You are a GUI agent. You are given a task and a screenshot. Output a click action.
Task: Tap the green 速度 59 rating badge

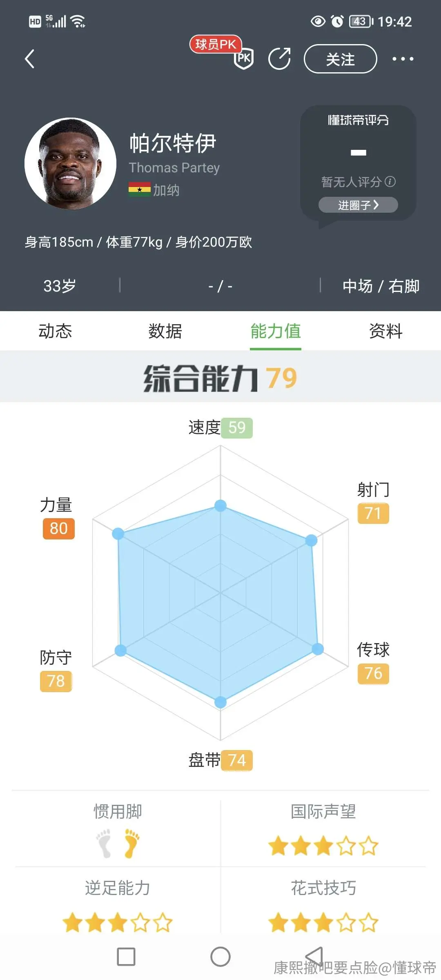coord(237,428)
